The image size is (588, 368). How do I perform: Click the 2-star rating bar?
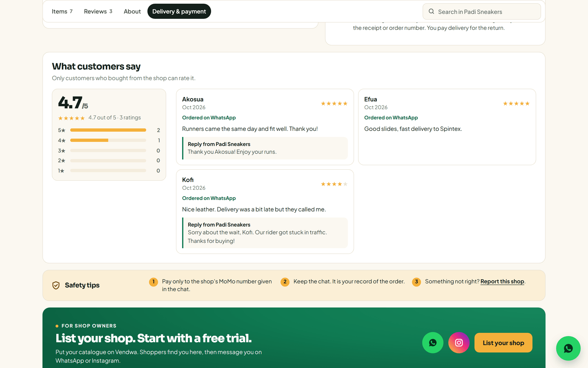point(108,161)
